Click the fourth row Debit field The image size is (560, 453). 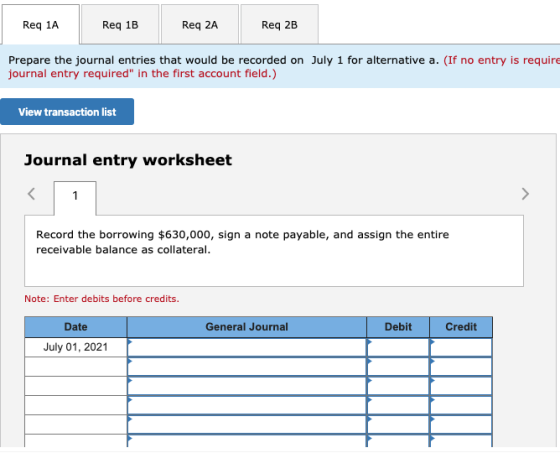(x=398, y=405)
